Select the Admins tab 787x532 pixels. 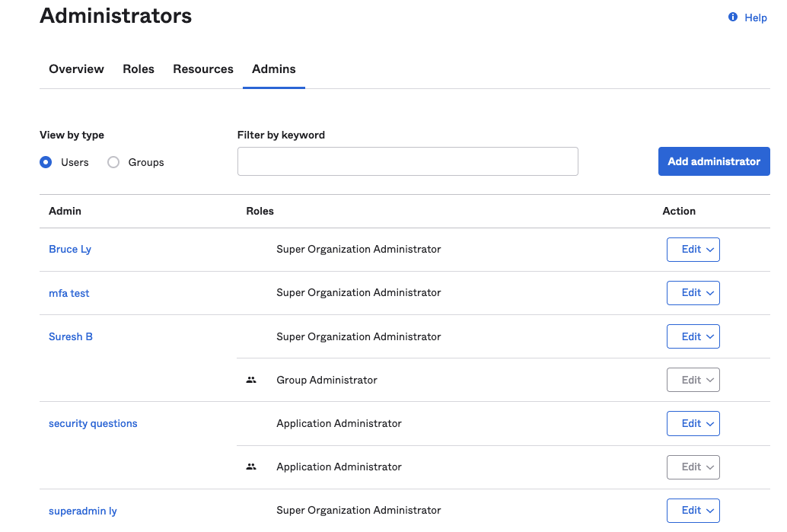[274, 69]
